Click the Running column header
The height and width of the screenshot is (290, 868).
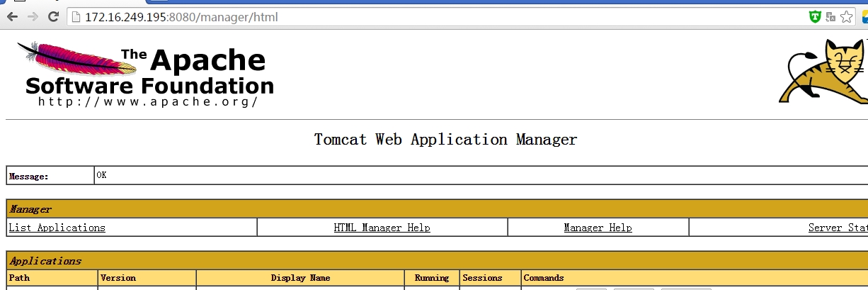(x=432, y=278)
